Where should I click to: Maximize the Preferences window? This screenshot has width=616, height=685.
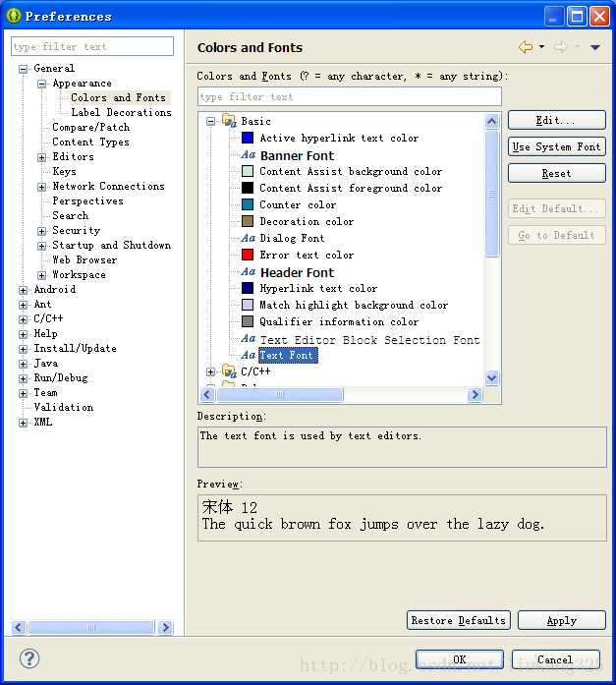click(577, 17)
